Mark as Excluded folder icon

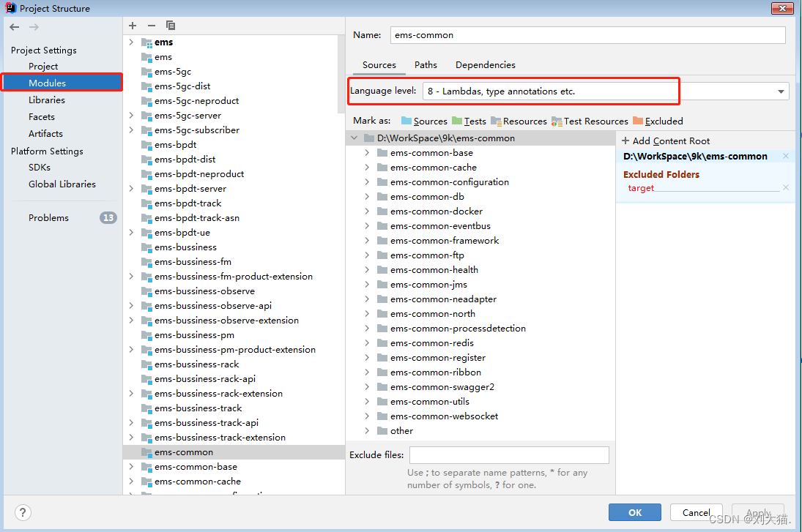[638, 121]
